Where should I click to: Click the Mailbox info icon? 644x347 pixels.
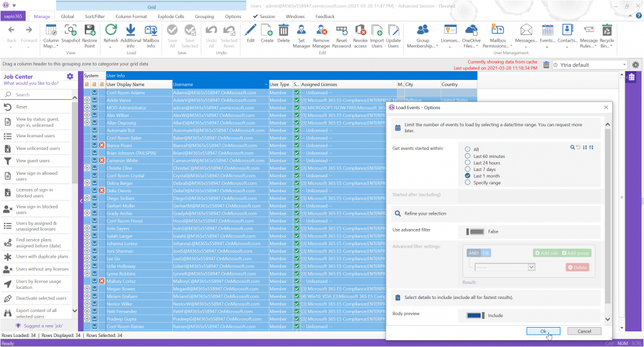point(151,31)
